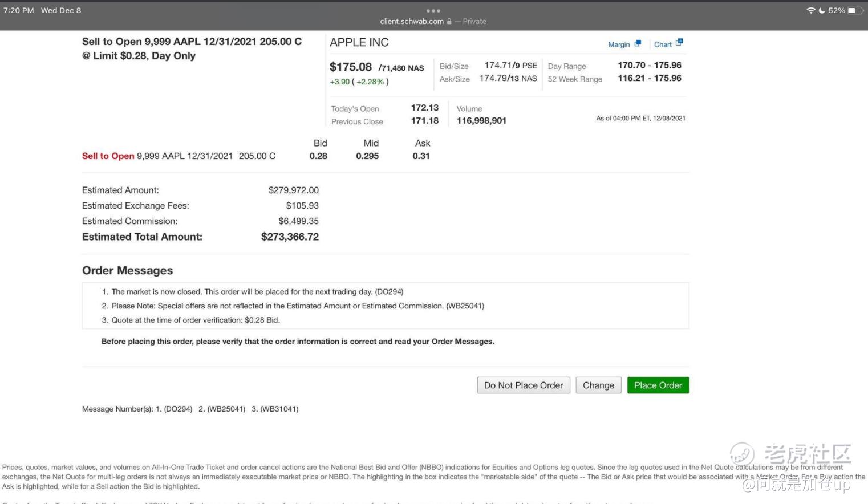Click the Change button
Image resolution: width=868 pixels, height=504 pixels.
[598, 385]
